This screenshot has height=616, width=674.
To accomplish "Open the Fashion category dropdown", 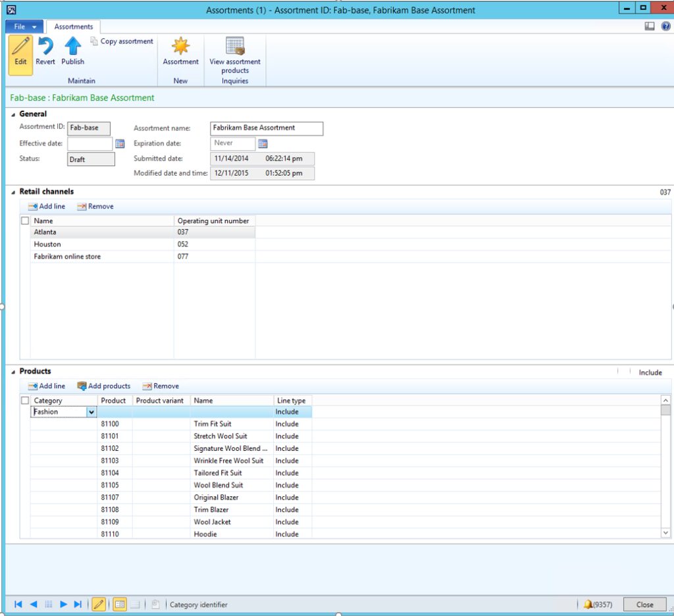I will (x=91, y=413).
